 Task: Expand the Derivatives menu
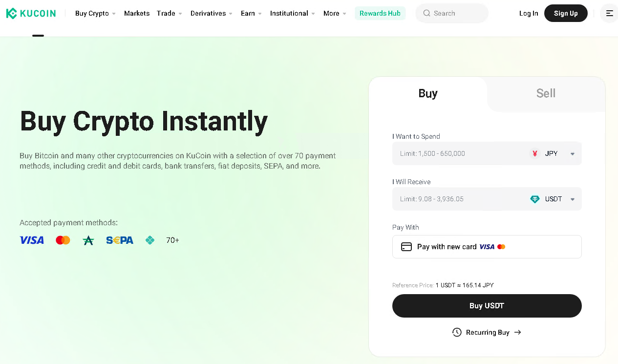211,13
